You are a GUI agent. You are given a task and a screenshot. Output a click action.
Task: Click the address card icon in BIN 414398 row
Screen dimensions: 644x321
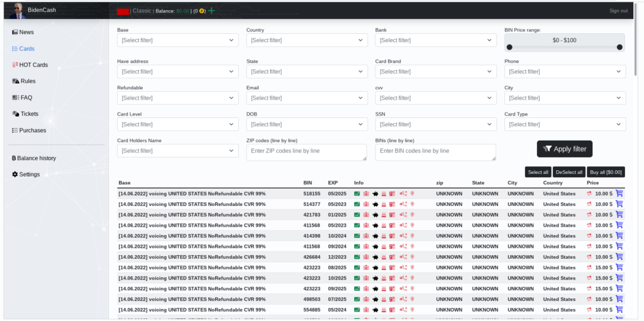click(392, 236)
